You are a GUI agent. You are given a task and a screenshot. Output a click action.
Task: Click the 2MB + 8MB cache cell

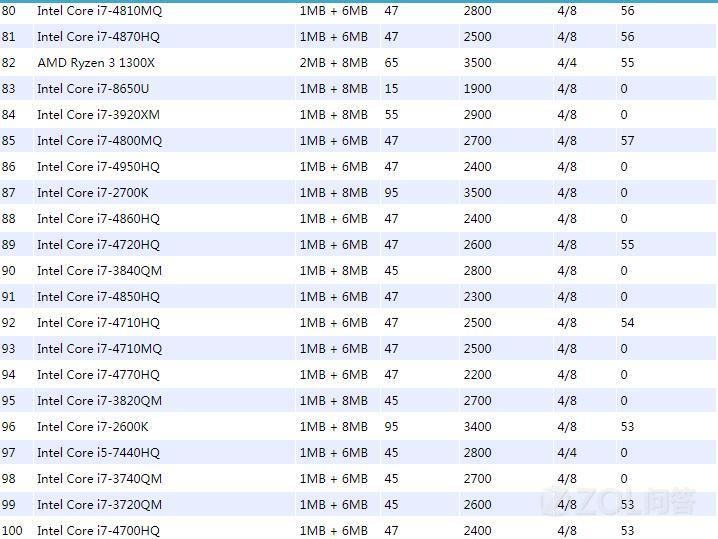pyautogui.click(x=333, y=63)
